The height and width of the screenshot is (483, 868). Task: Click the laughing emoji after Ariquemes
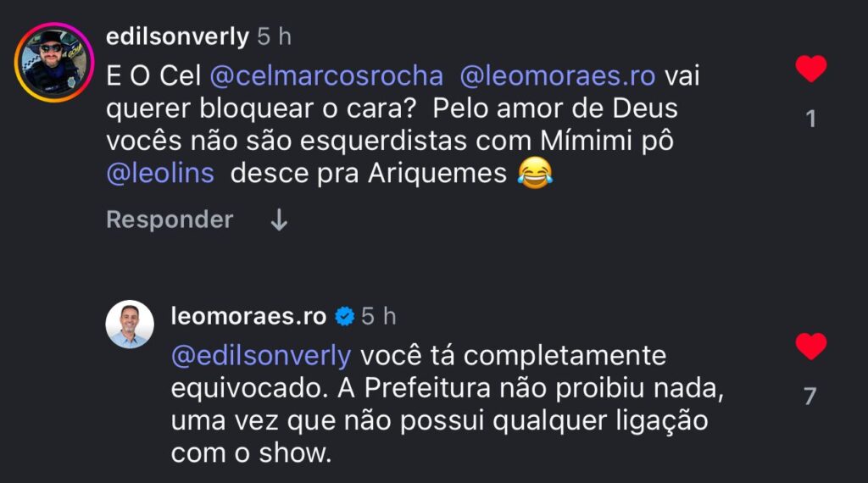click(x=534, y=175)
